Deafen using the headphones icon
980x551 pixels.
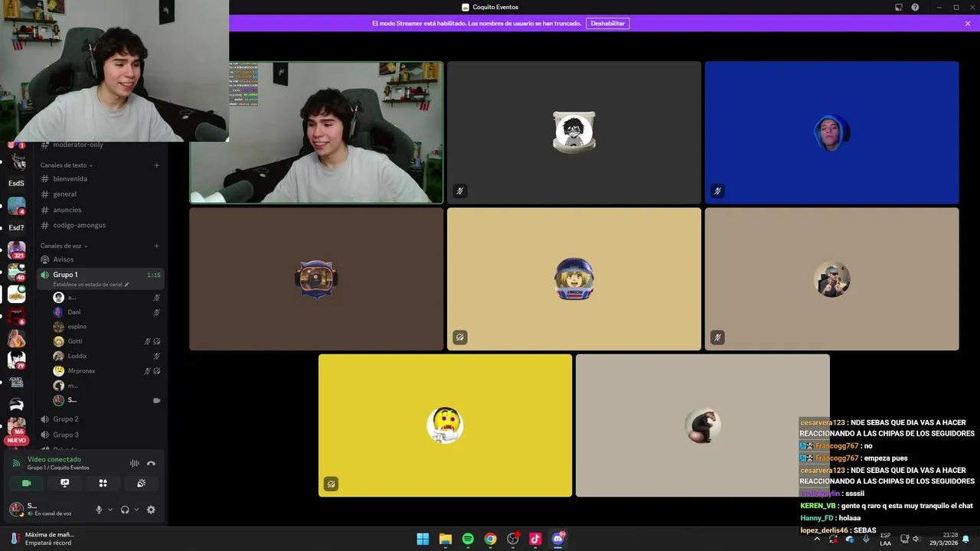coord(125,510)
